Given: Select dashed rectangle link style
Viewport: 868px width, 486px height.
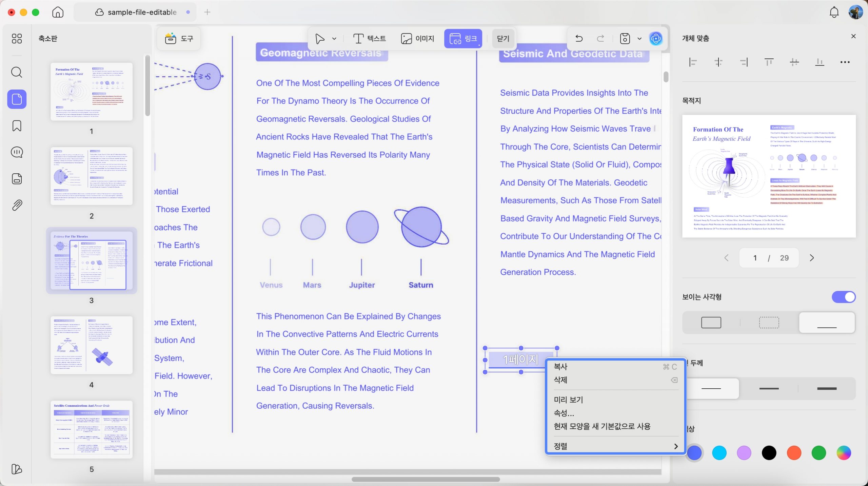Looking at the screenshot, I should tap(769, 323).
